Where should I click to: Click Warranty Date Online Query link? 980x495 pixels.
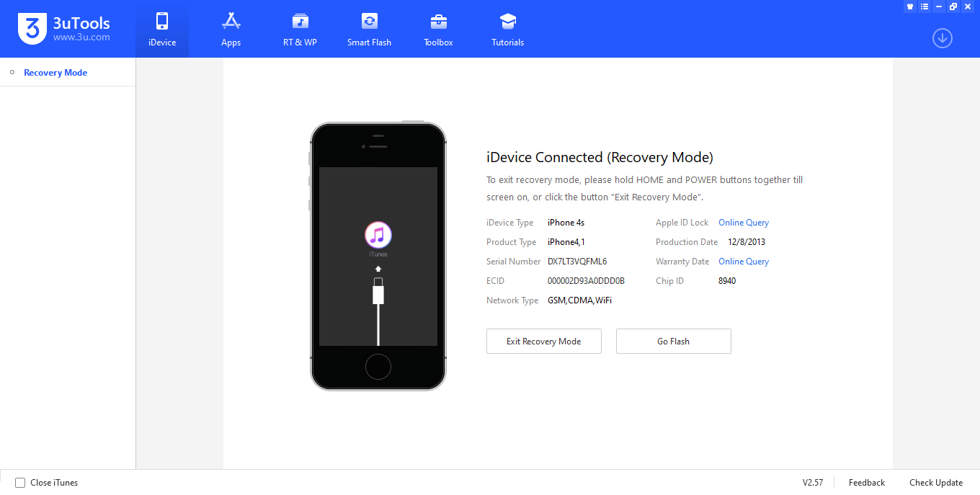coord(744,262)
